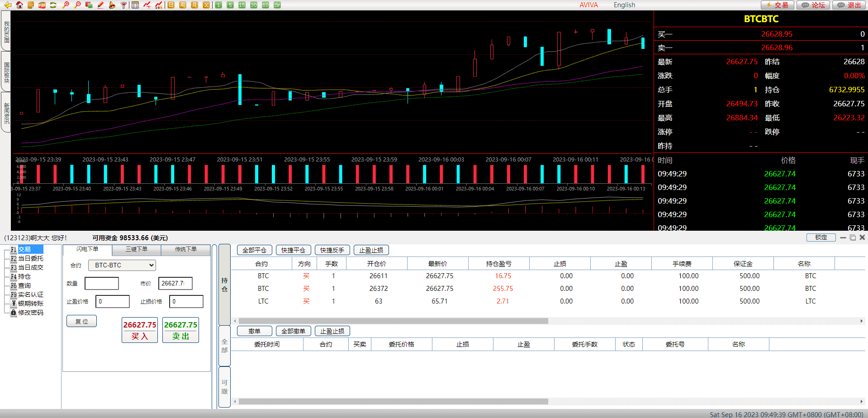The image size is (868, 418).
Task: Select F2 当日委托 in the tree
Action: (x=30, y=258)
